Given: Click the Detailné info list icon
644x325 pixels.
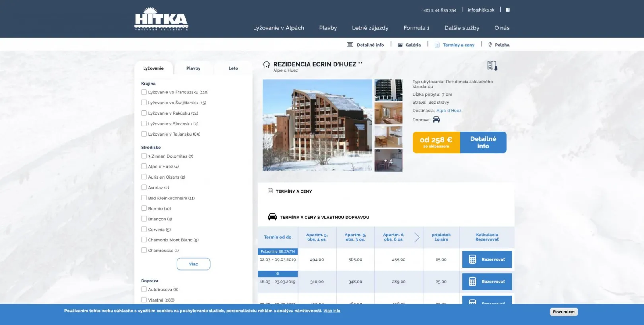Looking at the screenshot, I should (x=350, y=45).
